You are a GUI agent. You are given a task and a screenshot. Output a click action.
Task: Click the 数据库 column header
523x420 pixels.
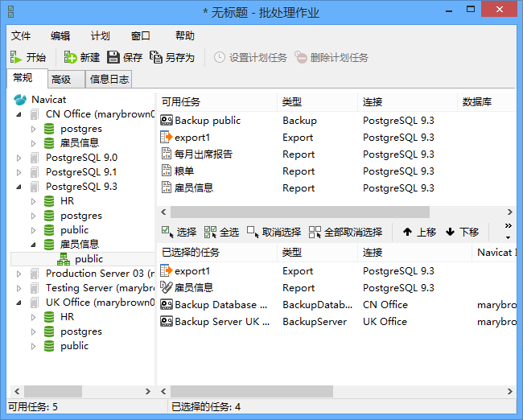click(x=486, y=101)
